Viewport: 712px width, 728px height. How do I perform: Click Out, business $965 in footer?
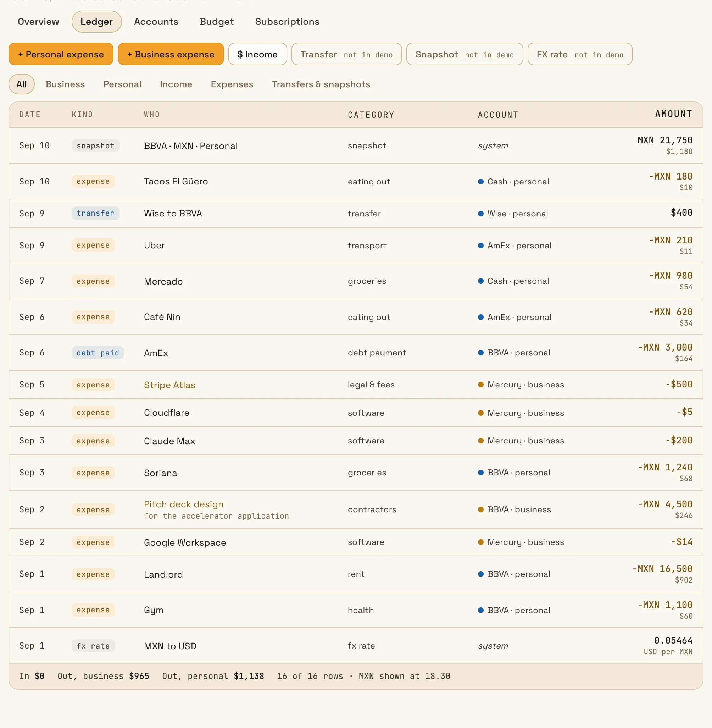click(103, 676)
